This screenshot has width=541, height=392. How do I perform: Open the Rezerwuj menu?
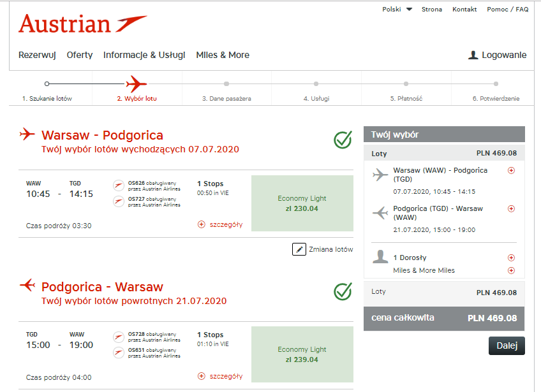pyautogui.click(x=37, y=55)
